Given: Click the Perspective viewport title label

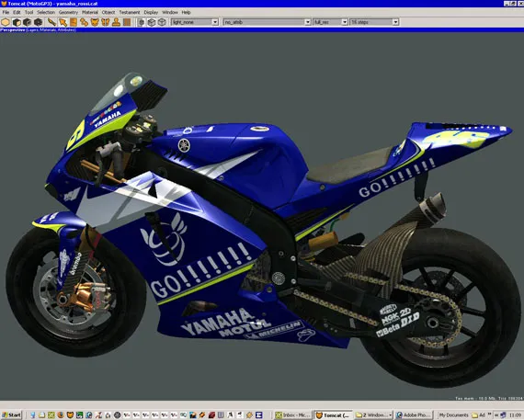Looking at the screenshot, I should (x=13, y=30).
